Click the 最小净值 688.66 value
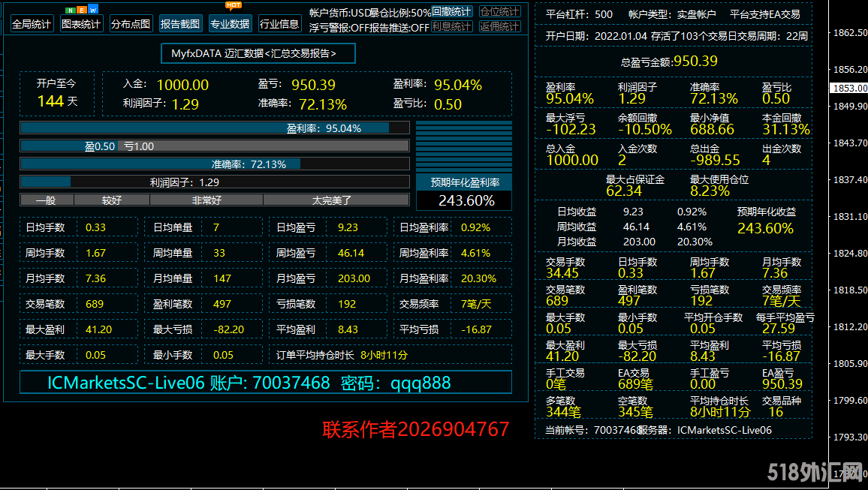 (712, 129)
